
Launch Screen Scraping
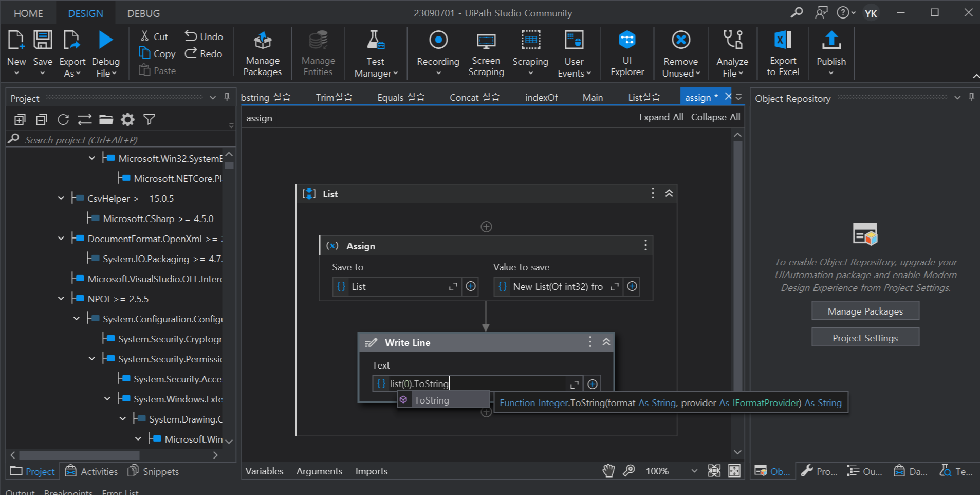(x=486, y=53)
